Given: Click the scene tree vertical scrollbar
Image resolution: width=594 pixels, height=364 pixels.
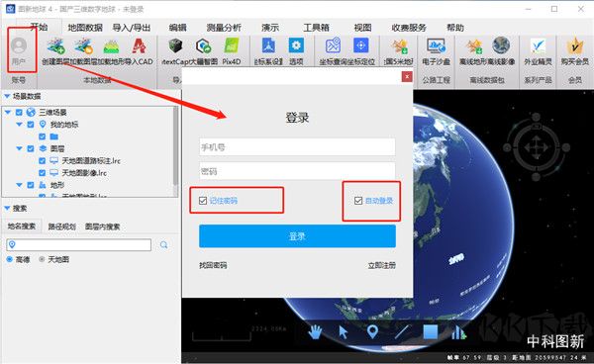Looking at the screenshot, I should click(x=175, y=145).
